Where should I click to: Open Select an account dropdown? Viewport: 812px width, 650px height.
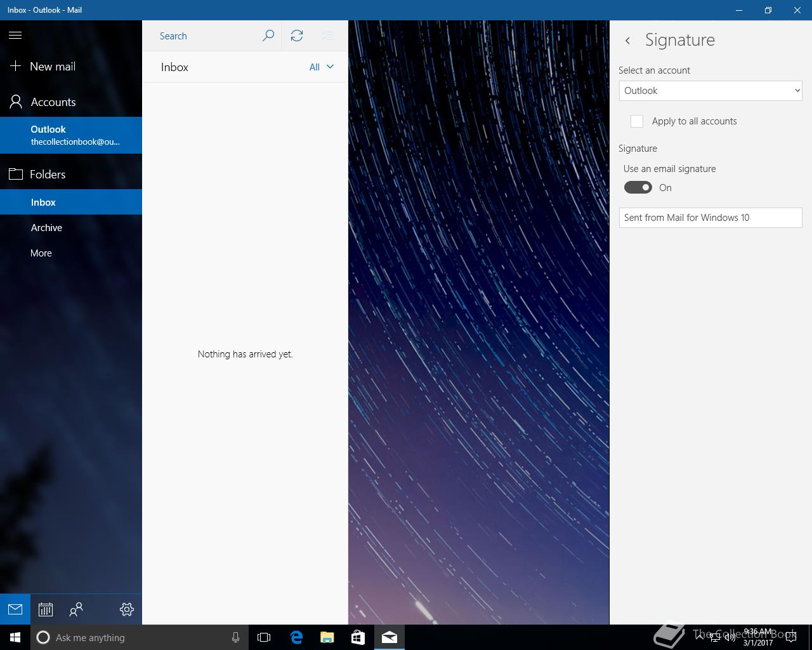point(710,91)
